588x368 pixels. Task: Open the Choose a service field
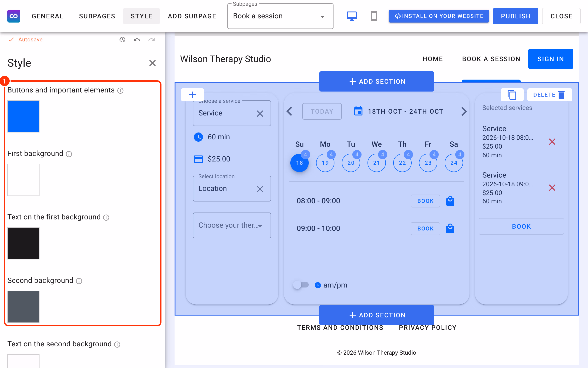(x=232, y=113)
